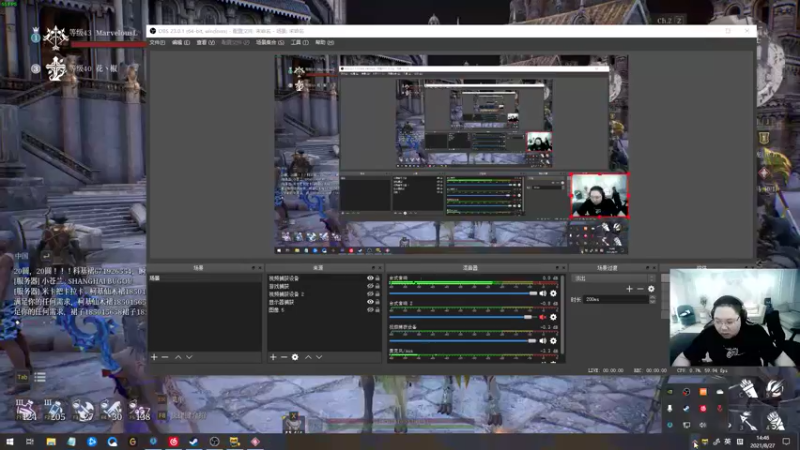
Task: Click the 200ms duration input field
Action: tap(616, 299)
